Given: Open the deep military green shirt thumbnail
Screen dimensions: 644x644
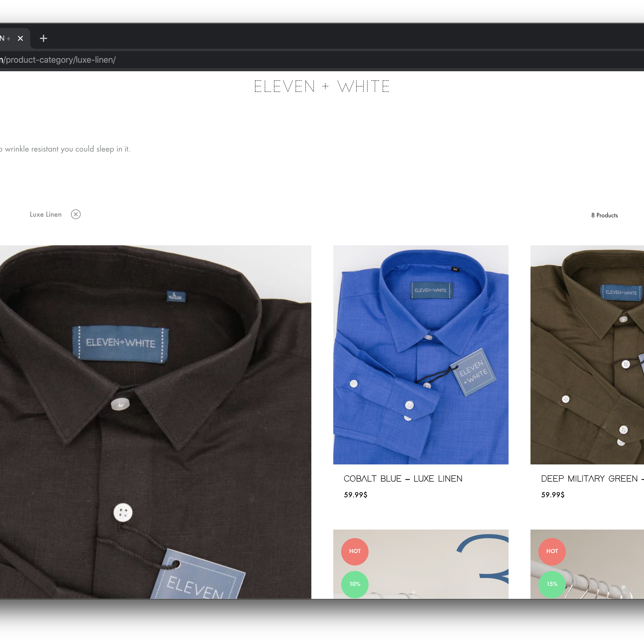Looking at the screenshot, I should pyautogui.click(x=587, y=355).
